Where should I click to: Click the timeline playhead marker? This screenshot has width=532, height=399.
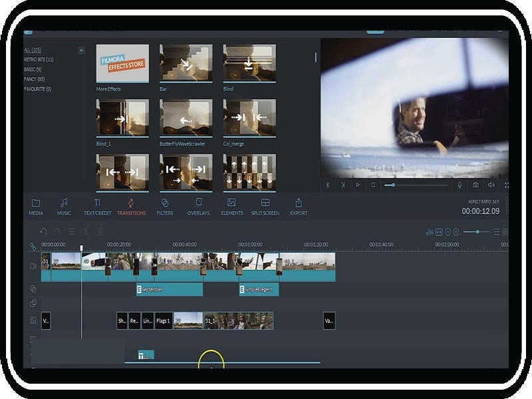click(x=81, y=248)
